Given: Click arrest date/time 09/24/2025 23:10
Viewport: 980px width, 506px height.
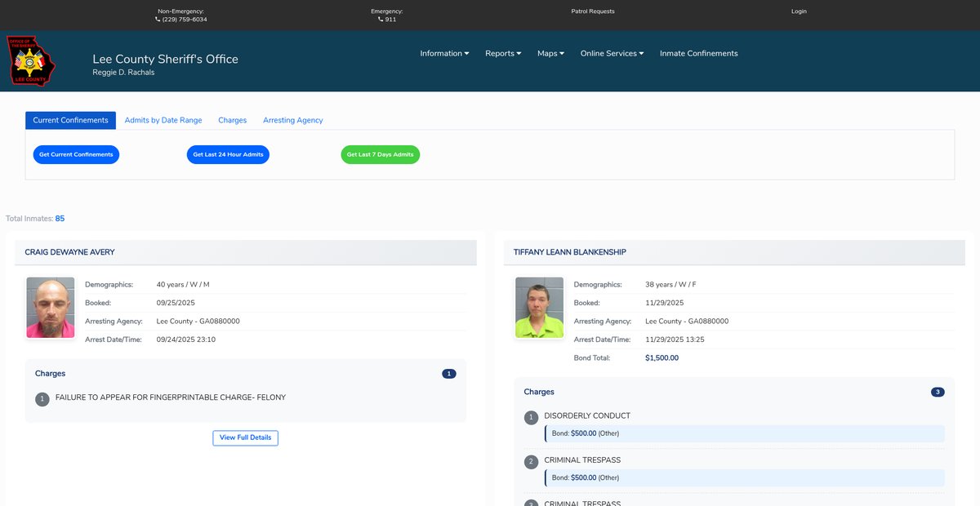Looking at the screenshot, I should pyautogui.click(x=186, y=340).
